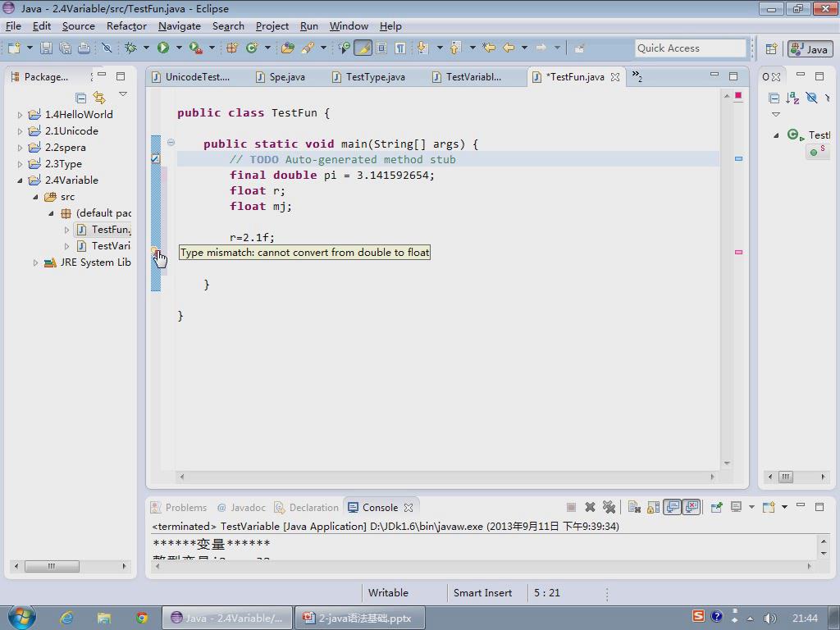Screen dimensions: 840x630
Task: Click the New Java Class icon
Action: coord(251,48)
